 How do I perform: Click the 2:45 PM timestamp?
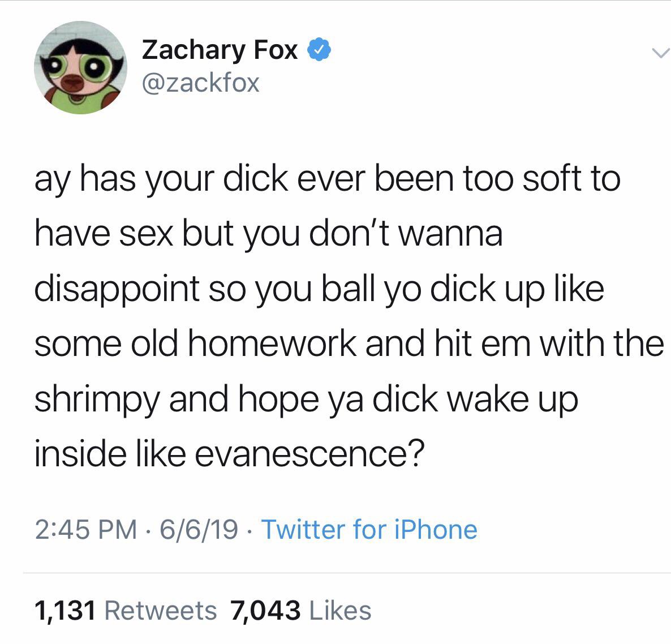pyautogui.click(x=85, y=530)
